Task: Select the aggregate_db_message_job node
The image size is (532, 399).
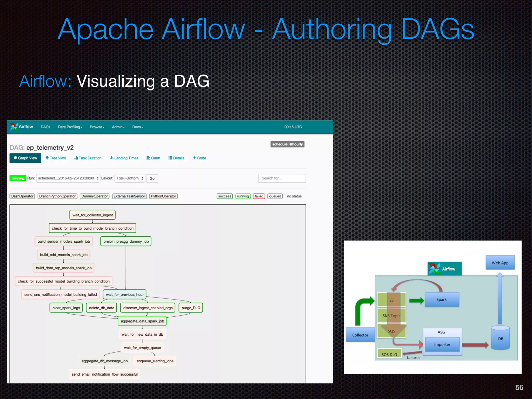Action: [x=104, y=361]
